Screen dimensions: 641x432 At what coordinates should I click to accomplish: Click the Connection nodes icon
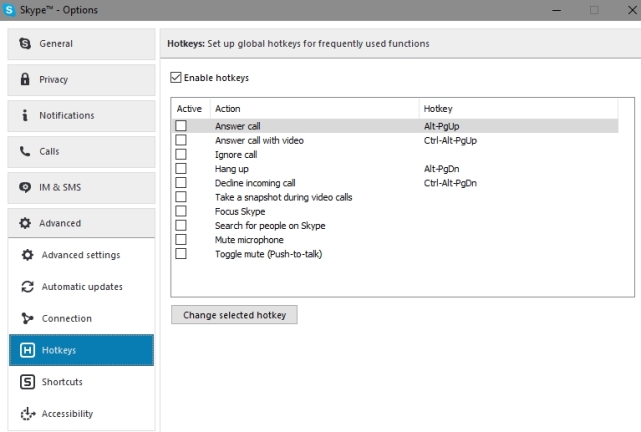tap(27, 318)
